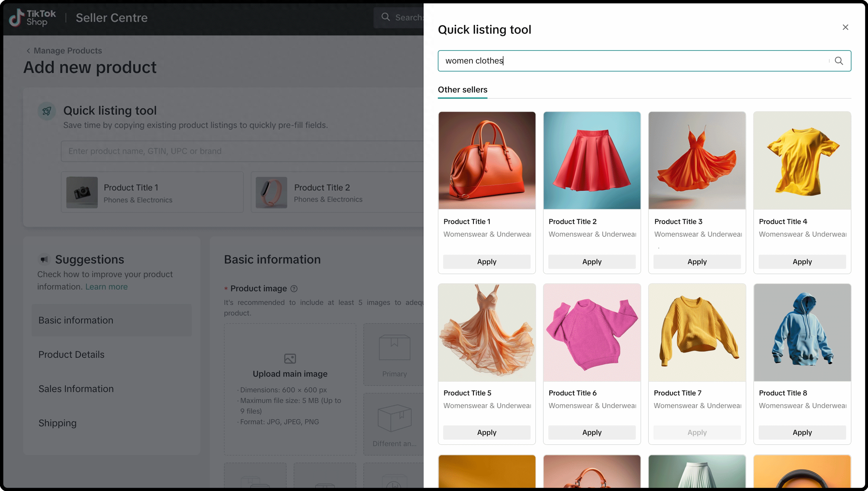This screenshot has width=868, height=491.
Task: Click the Different angle box placeholder icon
Action: pos(394,418)
